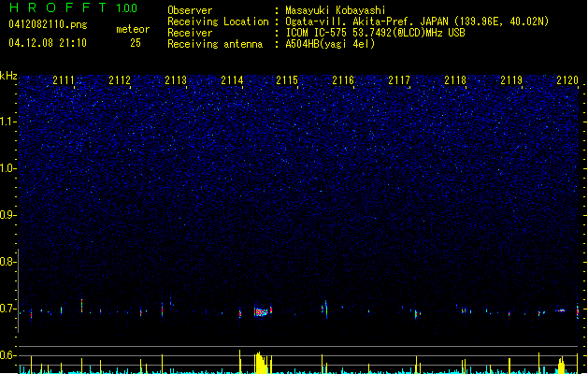
Task: Click the yellow intensity peak just before 2120
Action: pyautogui.click(x=561, y=366)
